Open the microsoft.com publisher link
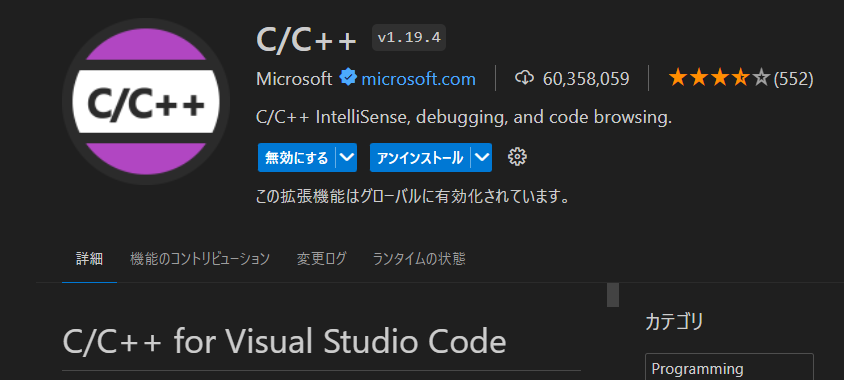Viewport: 844px width, 380px height. coord(418,79)
